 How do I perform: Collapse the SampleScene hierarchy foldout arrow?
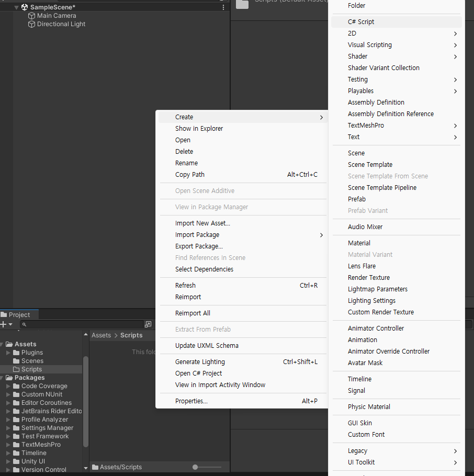point(17,7)
